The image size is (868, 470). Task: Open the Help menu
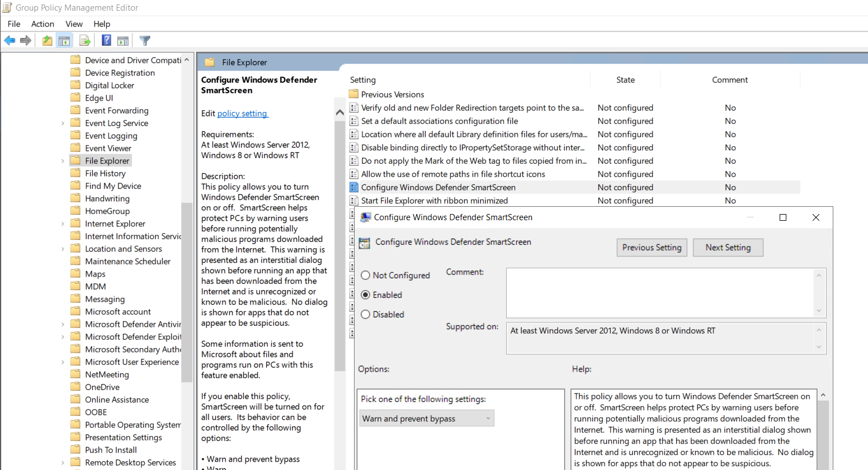point(102,23)
